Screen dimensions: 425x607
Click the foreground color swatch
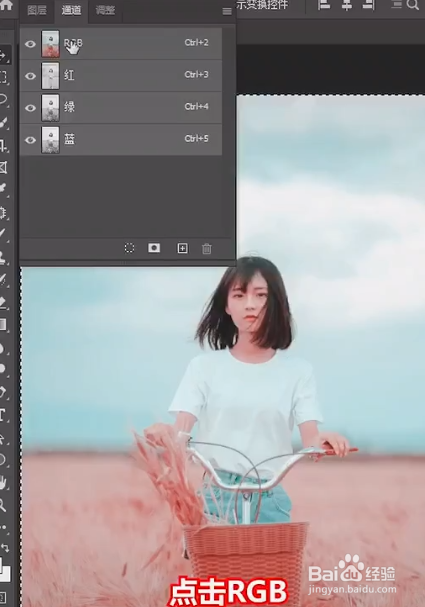[3, 564]
